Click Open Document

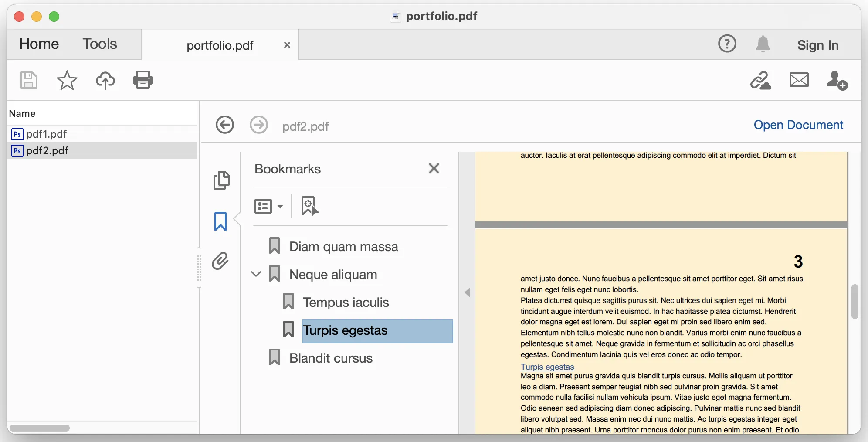798,125
